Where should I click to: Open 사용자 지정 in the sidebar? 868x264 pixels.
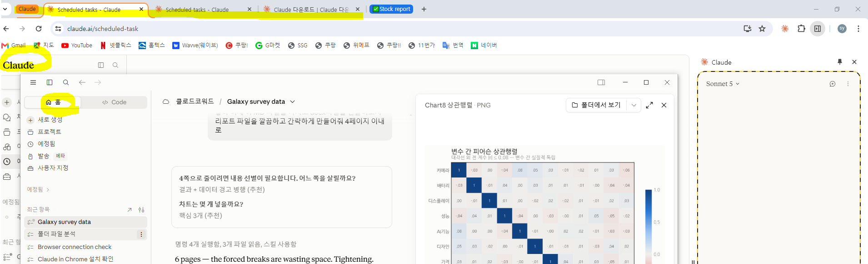(48, 168)
